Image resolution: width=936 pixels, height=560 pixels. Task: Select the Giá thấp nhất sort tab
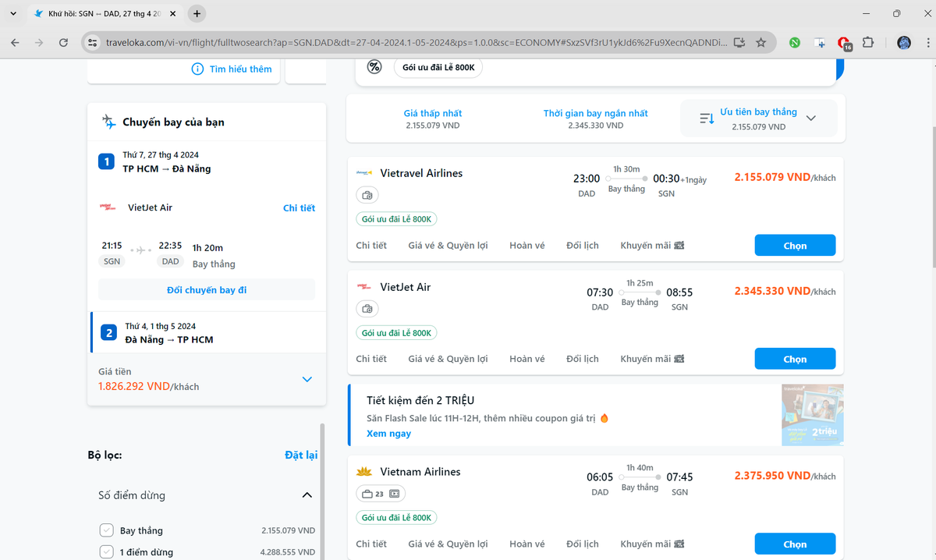pyautogui.click(x=432, y=119)
